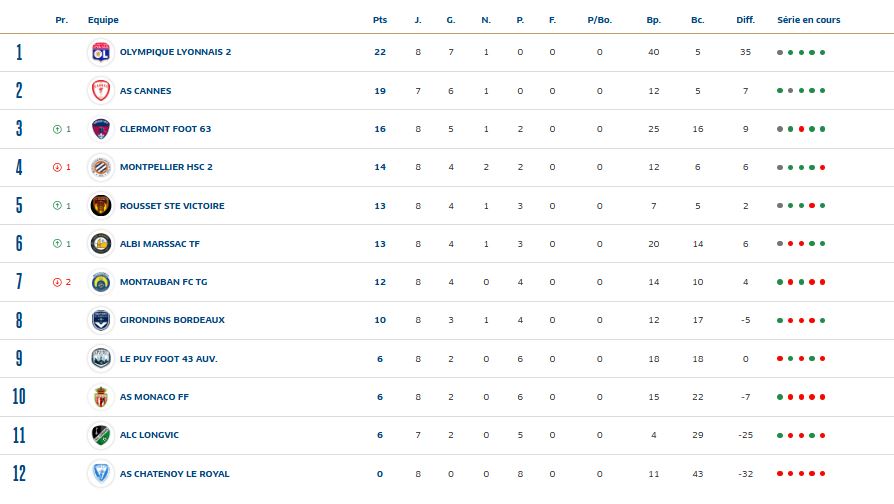Click the Albi Marssac TF crest
The image size is (894, 504).
100,244
